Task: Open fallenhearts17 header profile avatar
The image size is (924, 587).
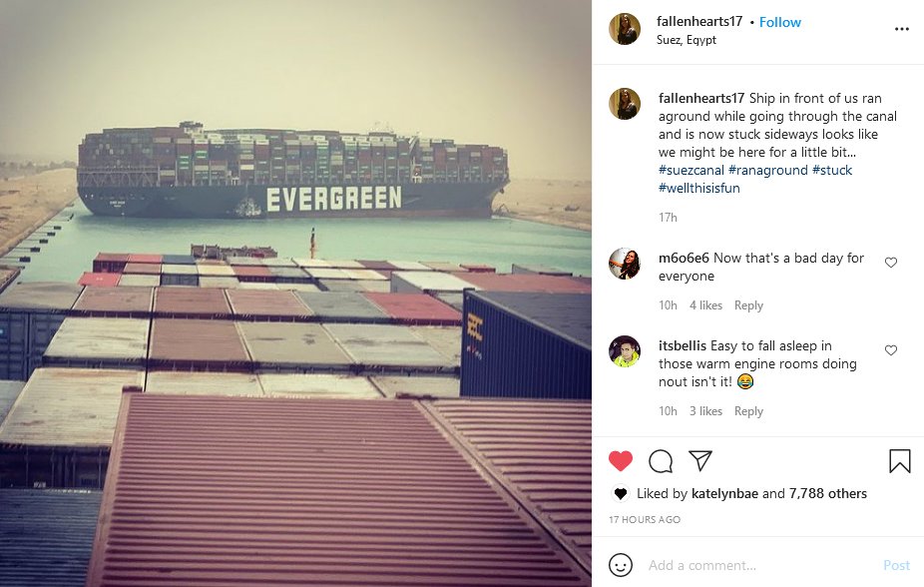Action: click(x=625, y=29)
